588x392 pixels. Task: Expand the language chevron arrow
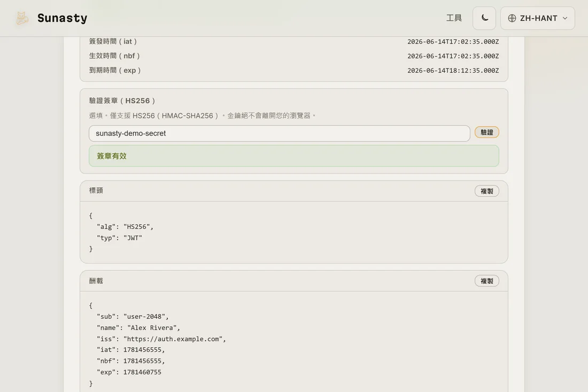point(565,18)
